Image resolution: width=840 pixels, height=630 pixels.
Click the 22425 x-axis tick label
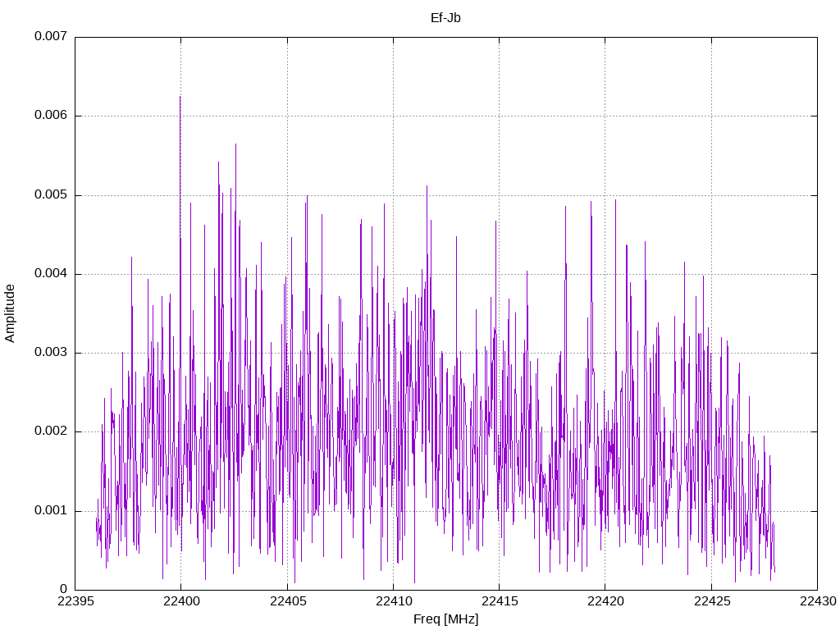[x=712, y=601]
